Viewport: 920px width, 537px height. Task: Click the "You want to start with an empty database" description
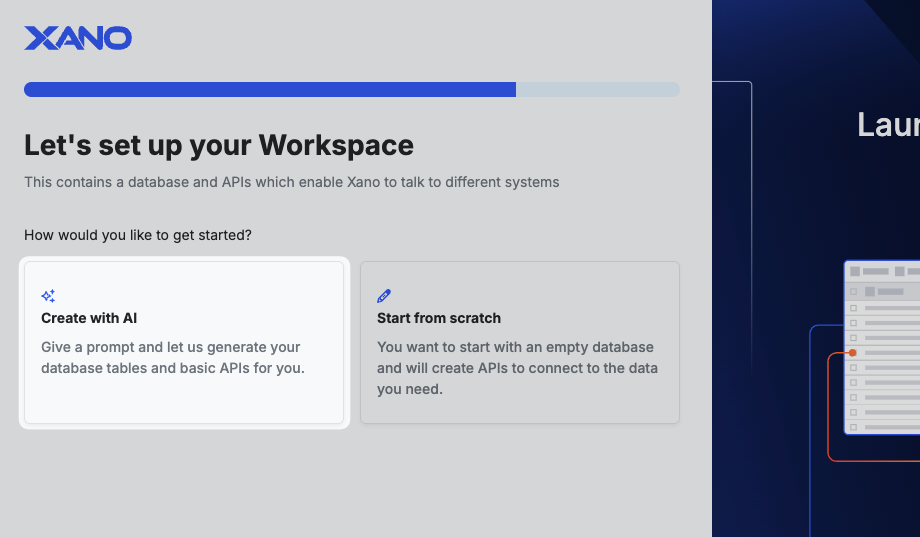coord(518,368)
